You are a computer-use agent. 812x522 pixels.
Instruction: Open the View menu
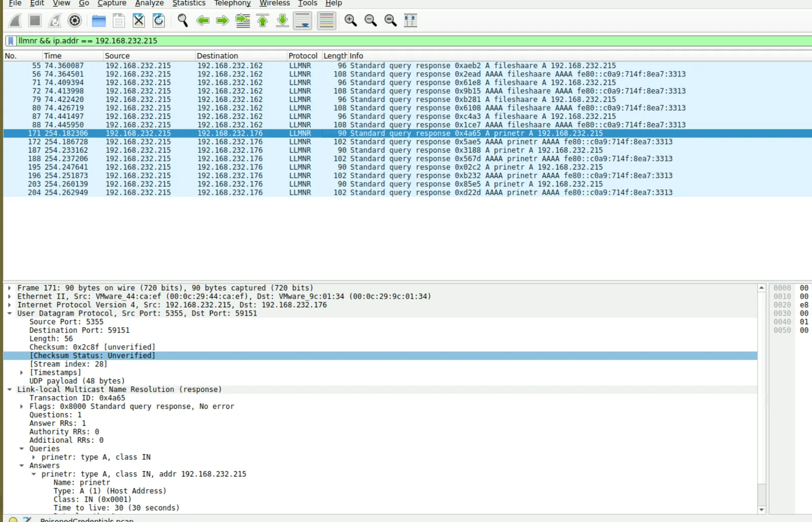[61, 3]
